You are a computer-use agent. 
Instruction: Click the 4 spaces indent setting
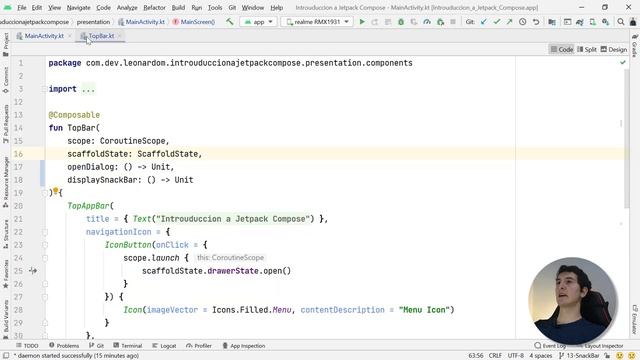click(541, 356)
